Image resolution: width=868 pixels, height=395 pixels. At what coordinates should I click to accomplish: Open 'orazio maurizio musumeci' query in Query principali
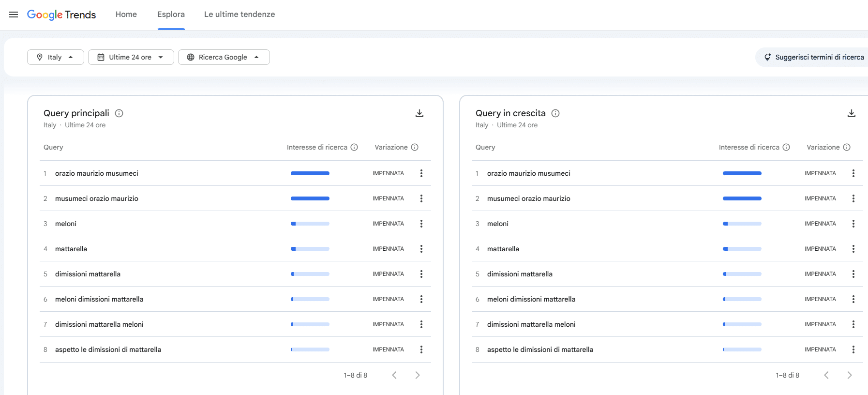pyautogui.click(x=97, y=173)
